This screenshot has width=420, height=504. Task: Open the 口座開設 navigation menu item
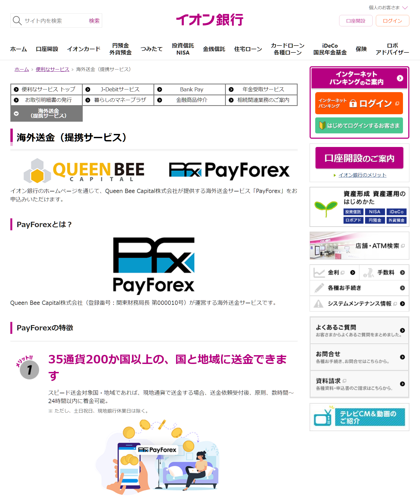pyautogui.click(x=47, y=49)
